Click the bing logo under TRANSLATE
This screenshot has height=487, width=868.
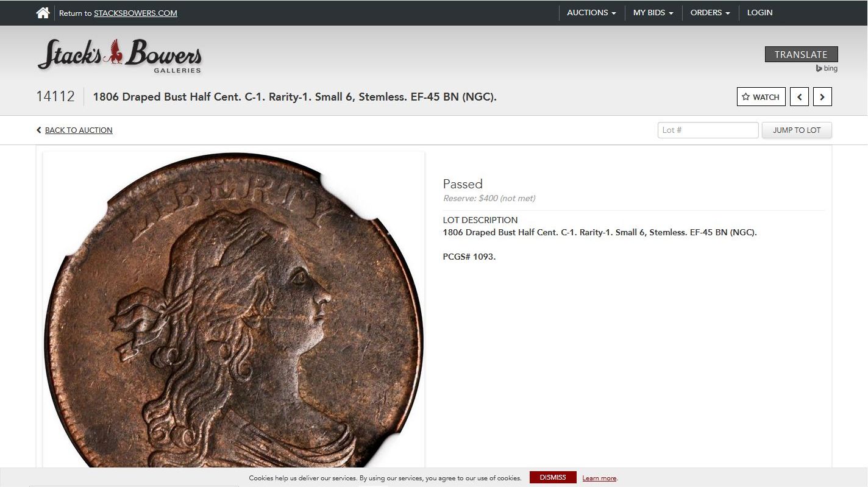tap(827, 68)
